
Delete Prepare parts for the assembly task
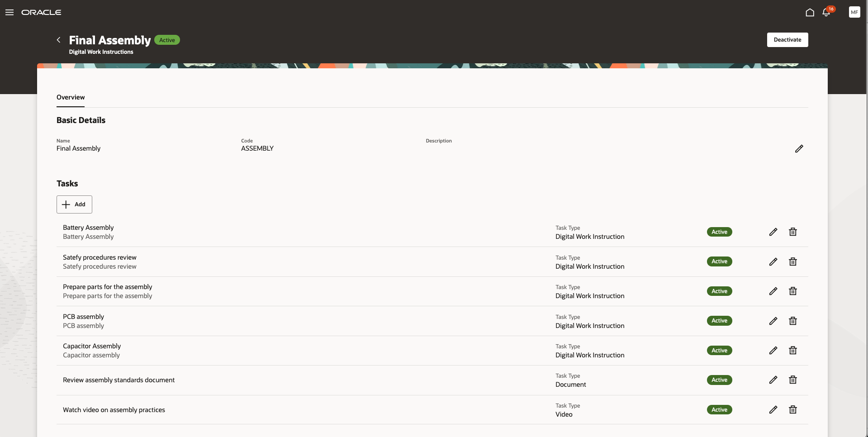coord(792,291)
